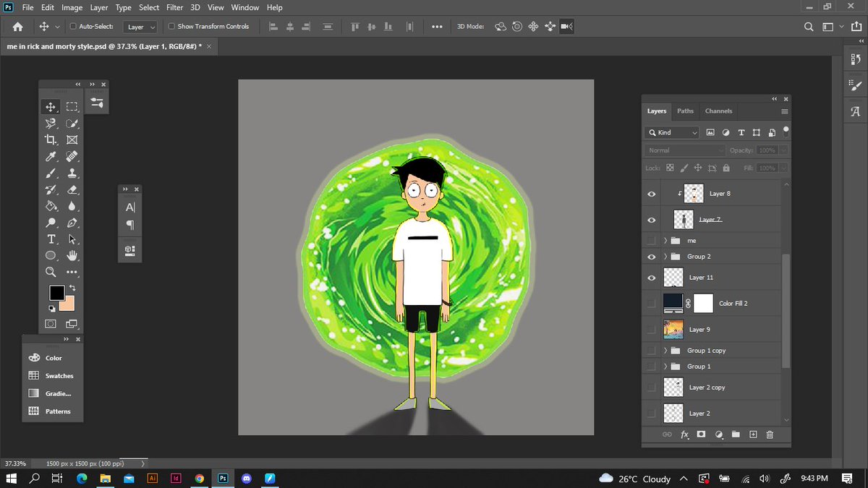This screenshot has width=868, height=488.
Task: Show Layer 9 visibility box
Action: 652,330
